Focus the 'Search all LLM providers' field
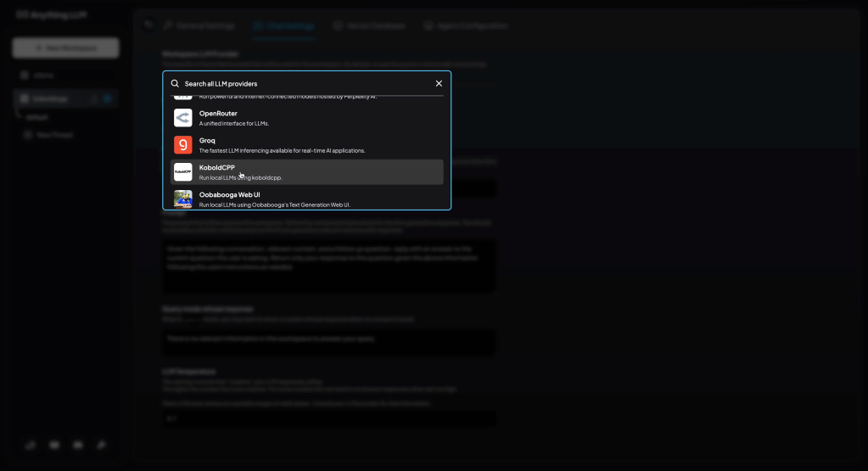868x471 pixels. [x=305, y=83]
